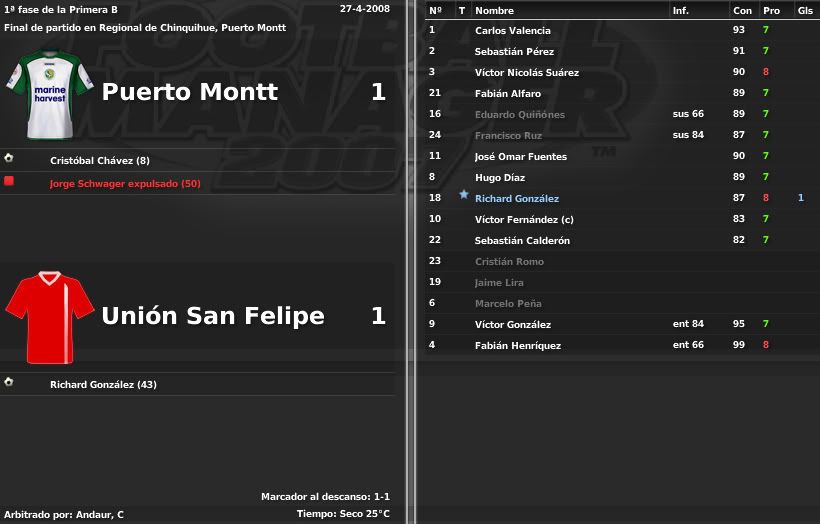Open player Carlos Valencia
The height and width of the screenshot is (524, 820).
[x=512, y=31]
